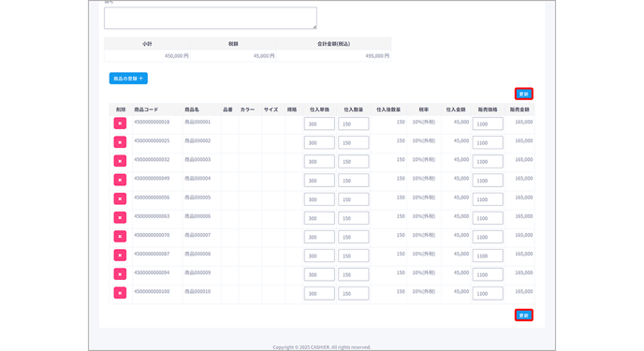Edit 仕入単価 field for 商品000009
Image resolution: width=644 pixels, height=351 pixels.
click(319, 274)
